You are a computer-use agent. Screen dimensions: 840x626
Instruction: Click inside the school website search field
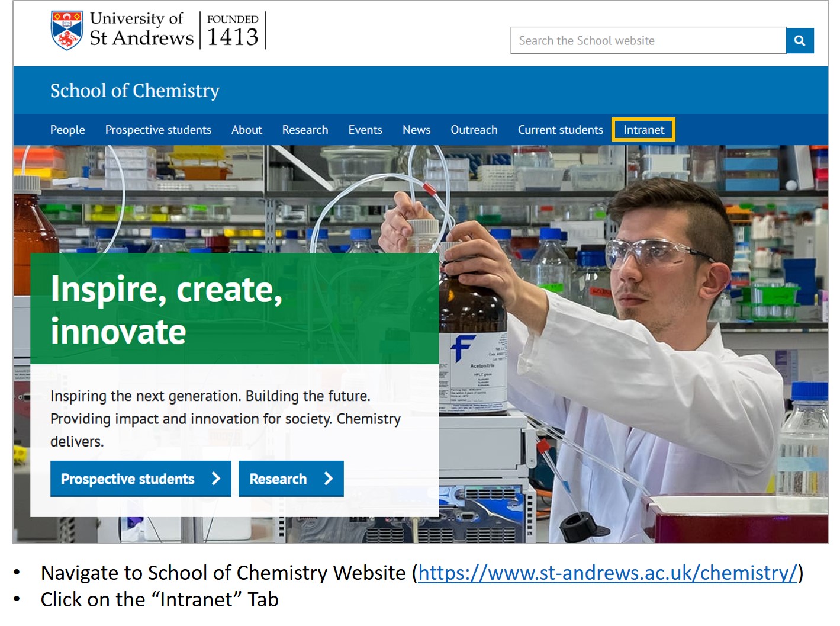pos(645,40)
